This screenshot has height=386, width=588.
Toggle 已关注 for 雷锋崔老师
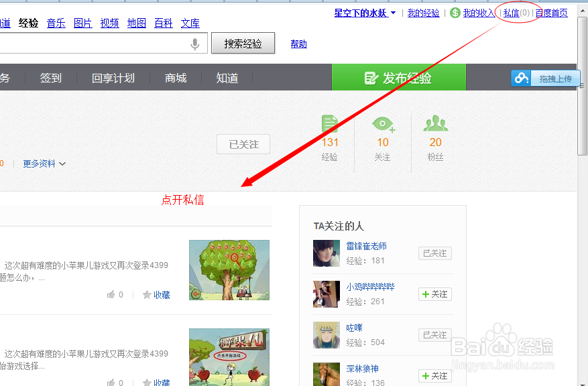coord(435,253)
